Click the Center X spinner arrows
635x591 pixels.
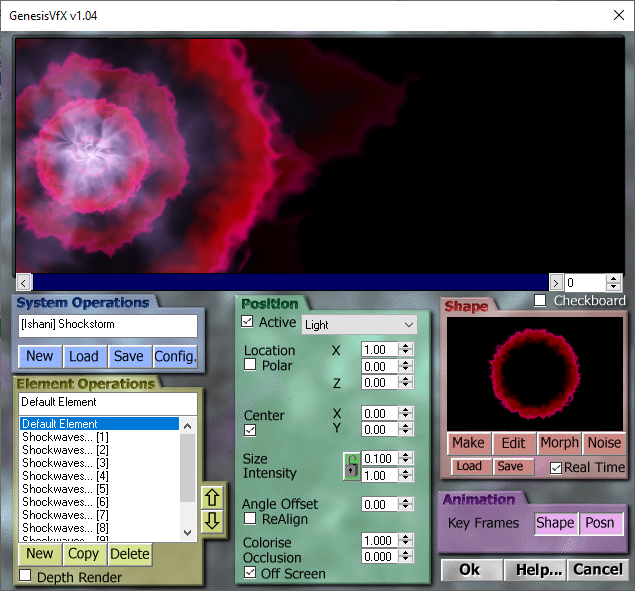coord(405,413)
